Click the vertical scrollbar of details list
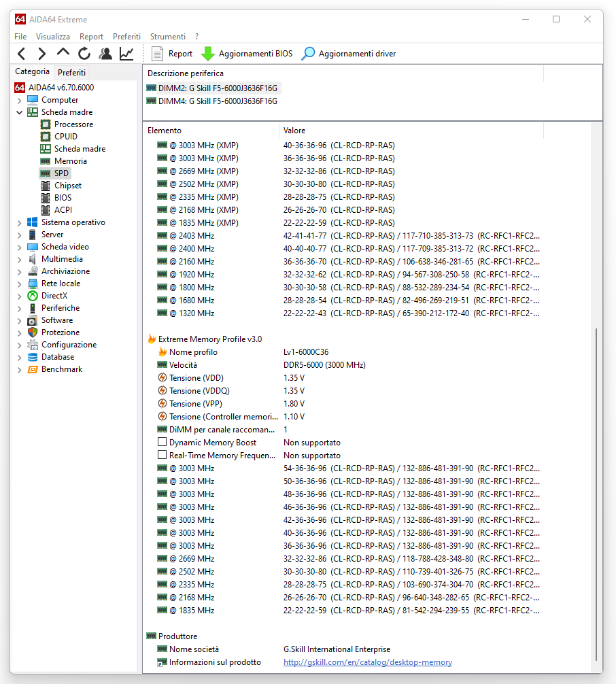 tap(596, 495)
